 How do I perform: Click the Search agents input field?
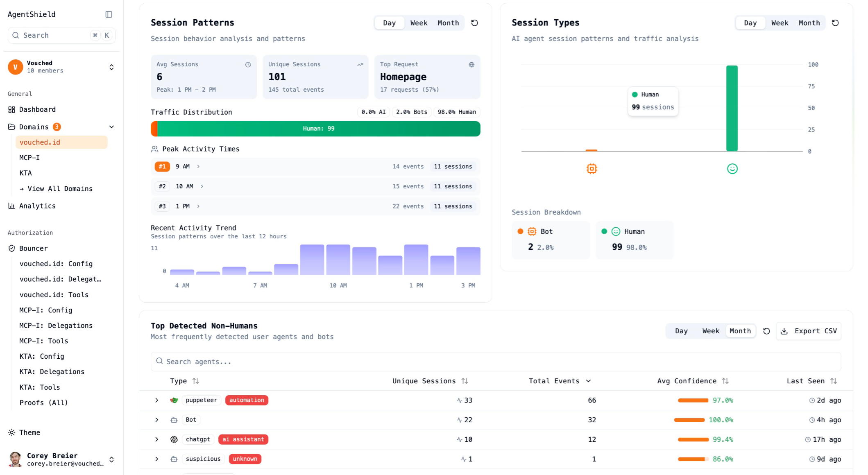(496, 362)
